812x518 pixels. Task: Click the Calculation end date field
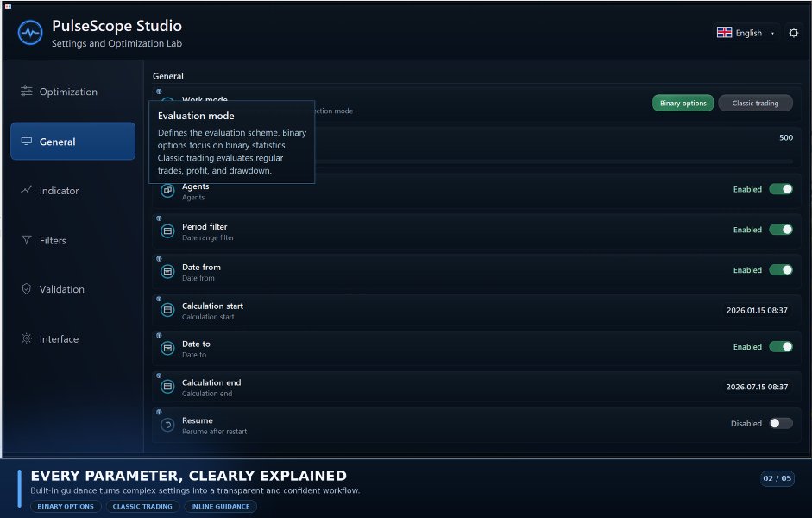click(757, 387)
